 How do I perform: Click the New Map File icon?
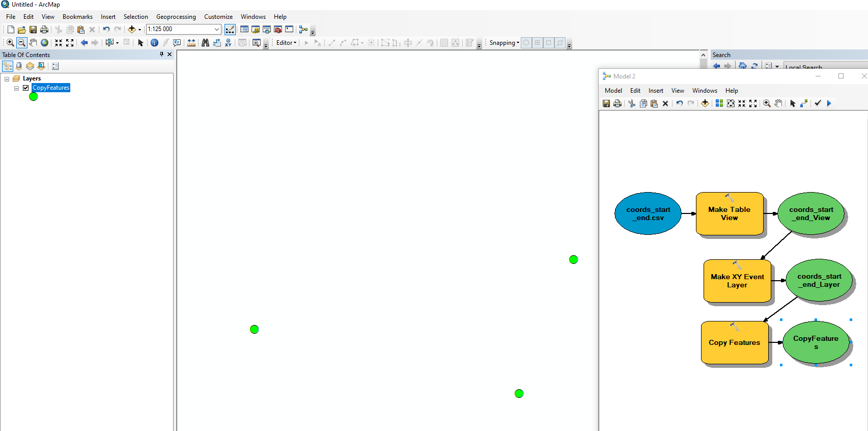point(10,30)
